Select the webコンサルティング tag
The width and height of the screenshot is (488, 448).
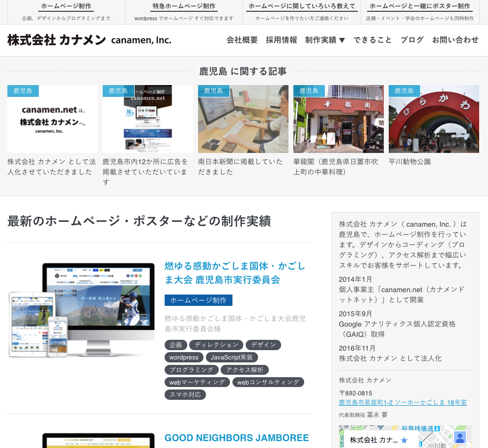pos(268,382)
